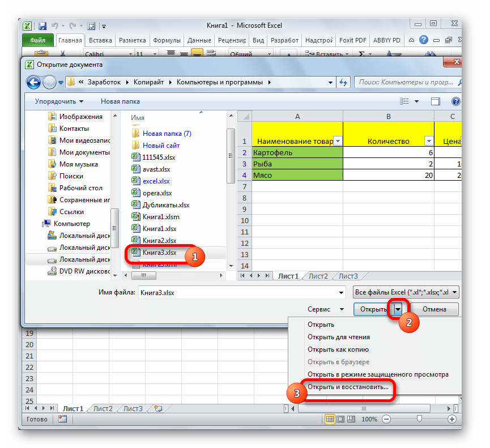This screenshot has height=448, width=490.
Task: Click Page Layout view icon in status bar
Action: 340,419
